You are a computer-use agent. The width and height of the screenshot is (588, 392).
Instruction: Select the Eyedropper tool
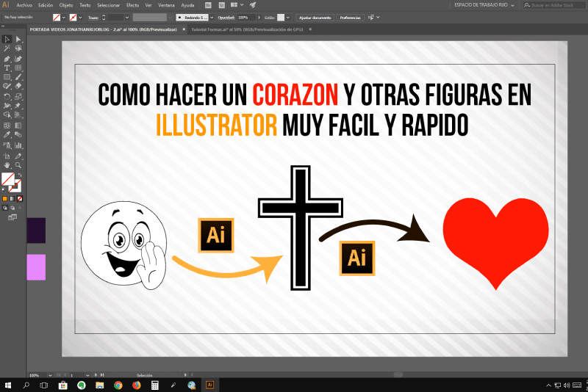7,134
